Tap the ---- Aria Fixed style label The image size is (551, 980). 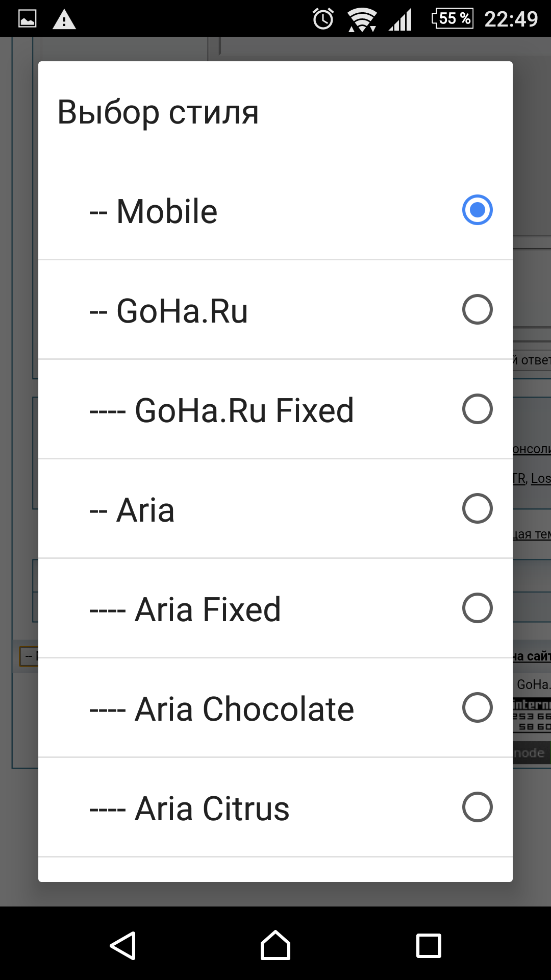pyautogui.click(x=185, y=609)
